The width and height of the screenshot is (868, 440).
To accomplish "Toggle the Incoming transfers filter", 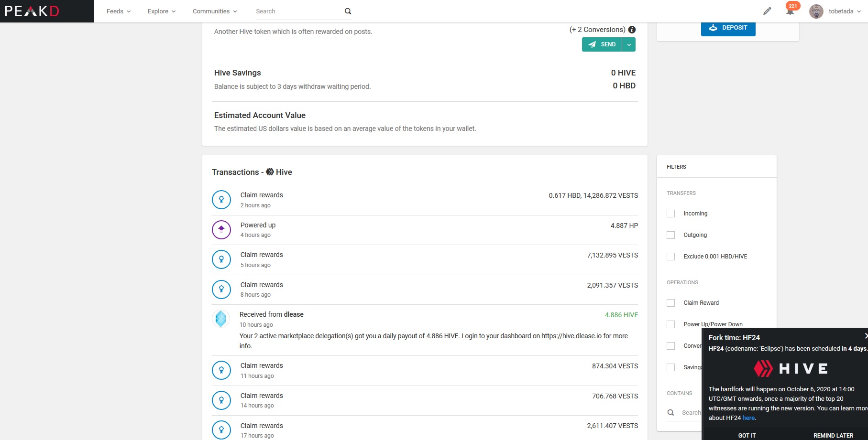I will pyautogui.click(x=671, y=214).
